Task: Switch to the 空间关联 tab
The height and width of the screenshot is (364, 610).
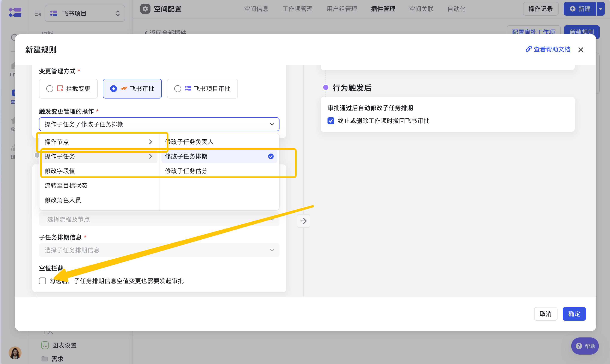Action: [x=421, y=9]
